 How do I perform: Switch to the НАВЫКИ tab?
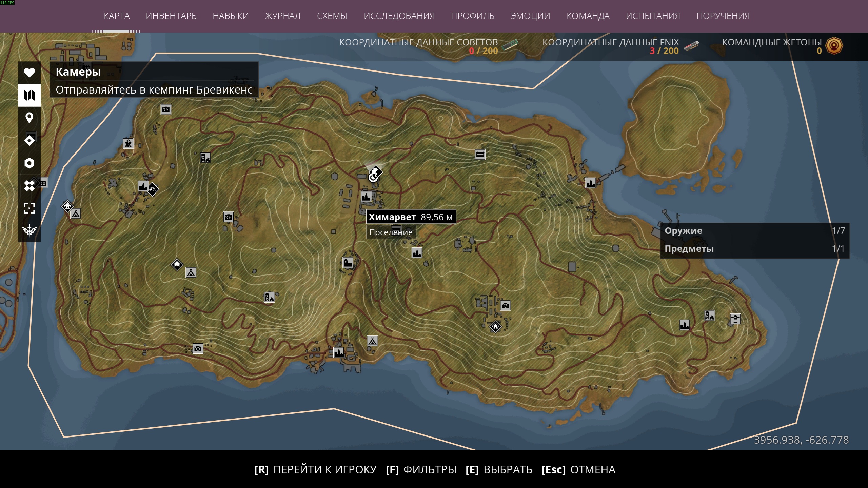point(231,16)
